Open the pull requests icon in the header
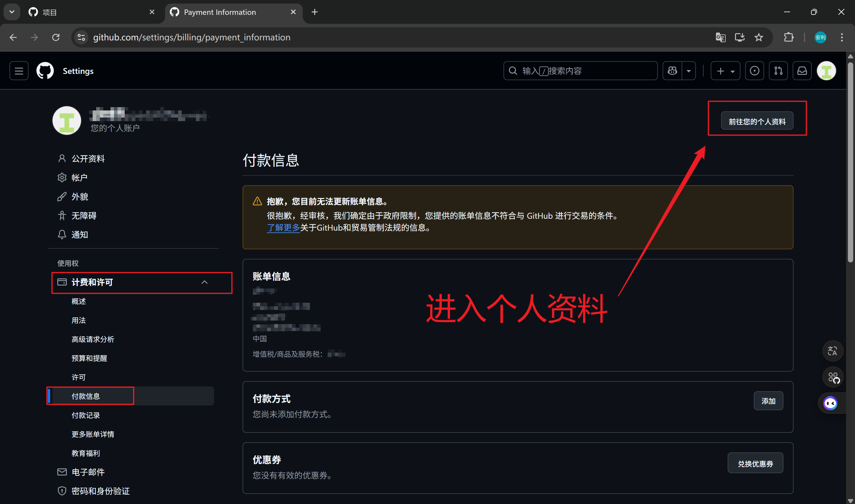 pos(778,71)
